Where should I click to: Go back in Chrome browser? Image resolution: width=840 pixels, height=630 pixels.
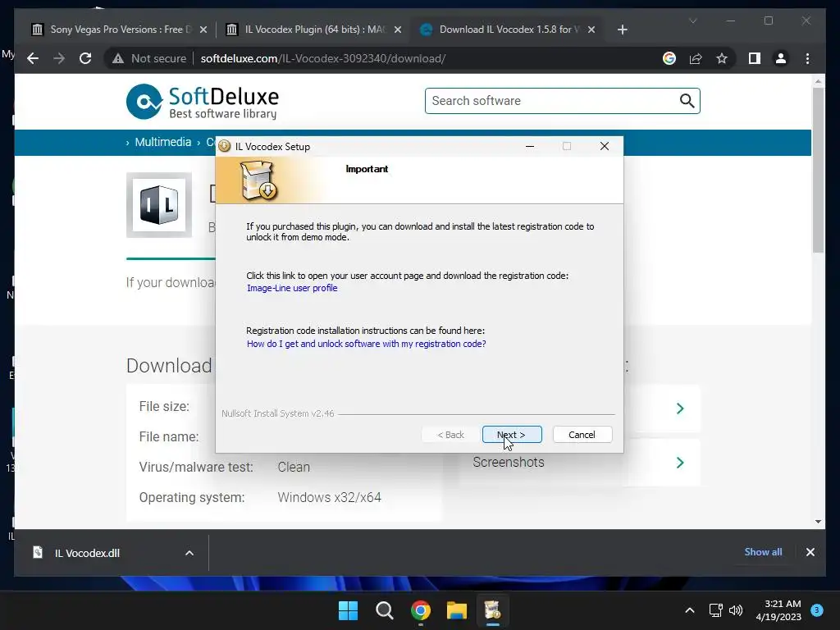[33, 58]
